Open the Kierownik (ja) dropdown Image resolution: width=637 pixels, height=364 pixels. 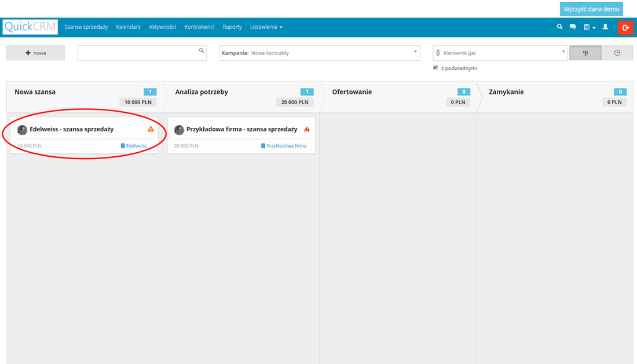500,53
